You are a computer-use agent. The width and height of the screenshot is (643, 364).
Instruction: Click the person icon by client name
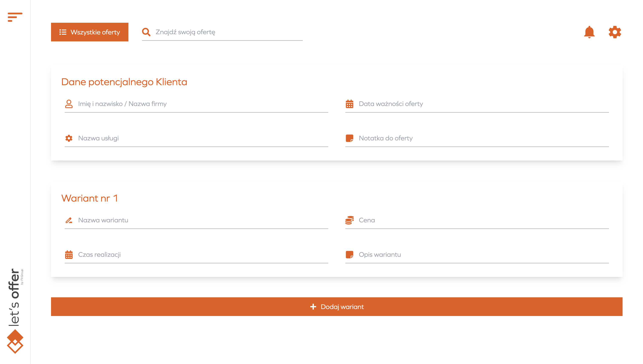click(69, 104)
